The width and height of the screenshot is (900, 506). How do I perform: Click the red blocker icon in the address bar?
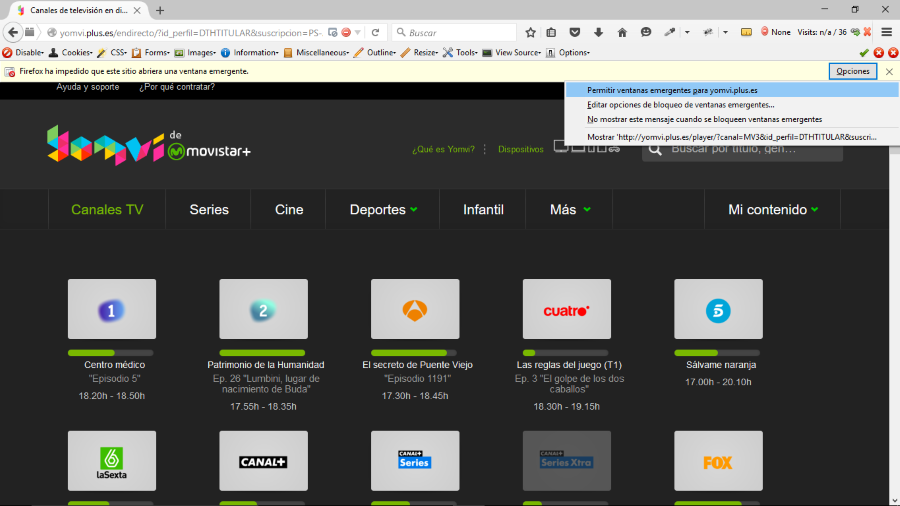[346, 33]
